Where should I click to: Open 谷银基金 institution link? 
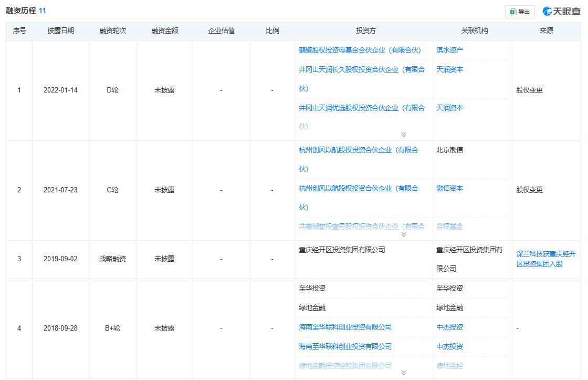[449, 227]
